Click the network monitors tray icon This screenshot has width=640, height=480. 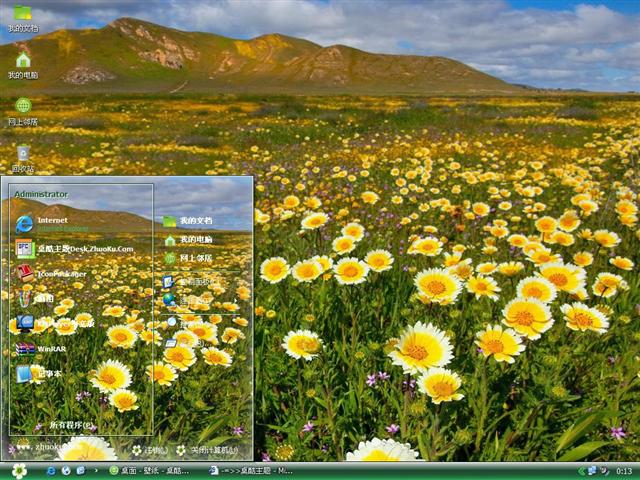pyautogui.click(x=592, y=471)
